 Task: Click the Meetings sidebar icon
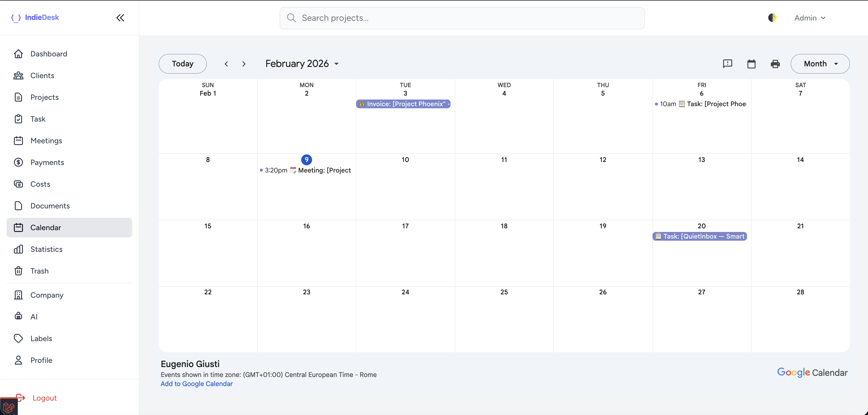coord(18,141)
